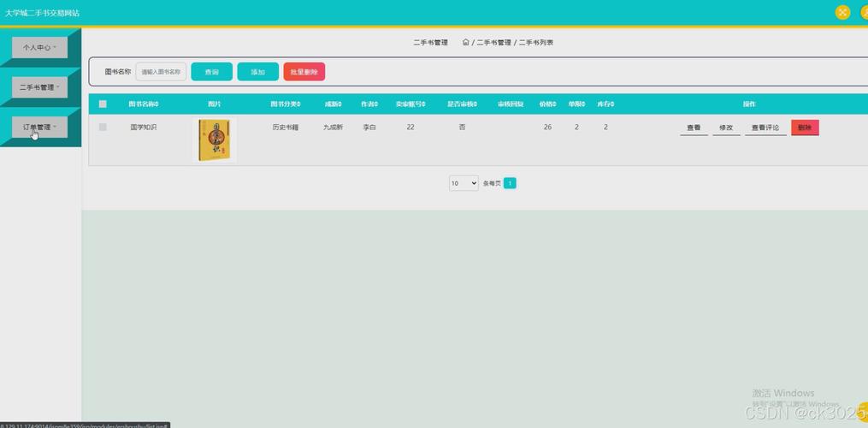Toggle the select-all checkbox in table header
The height and width of the screenshot is (428, 868).
[x=103, y=104]
